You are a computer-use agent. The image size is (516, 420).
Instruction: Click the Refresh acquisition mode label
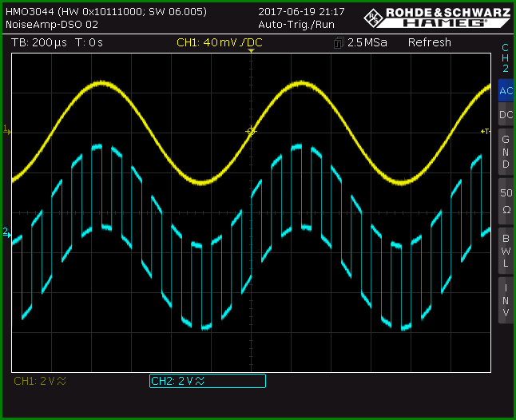tap(430, 42)
